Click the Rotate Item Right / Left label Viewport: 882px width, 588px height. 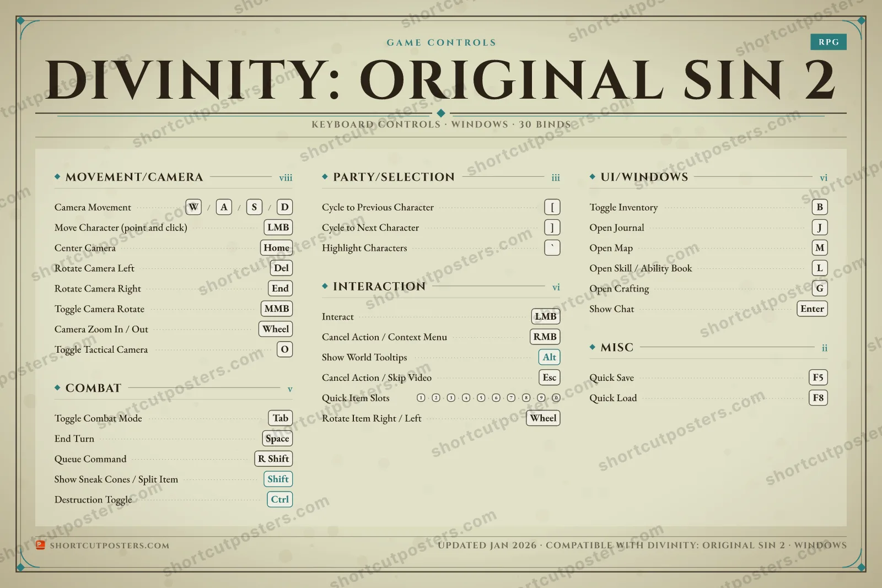(x=372, y=418)
